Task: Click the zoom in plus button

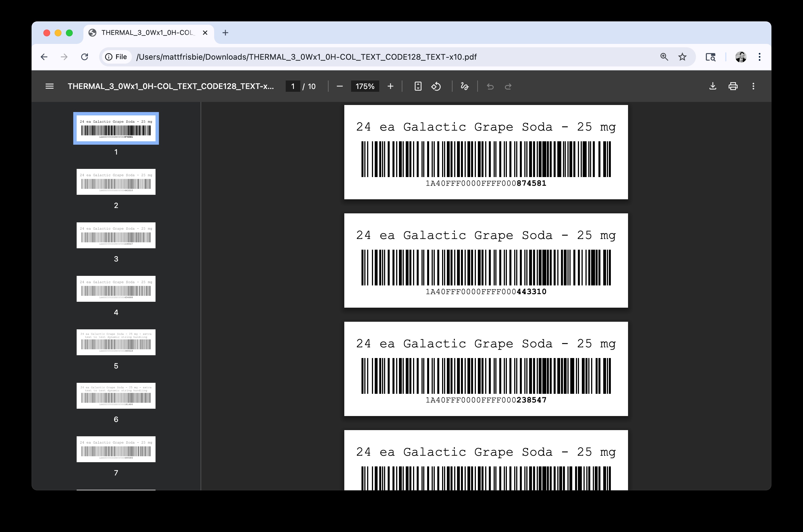Action: pyautogui.click(x=391, y=86)
